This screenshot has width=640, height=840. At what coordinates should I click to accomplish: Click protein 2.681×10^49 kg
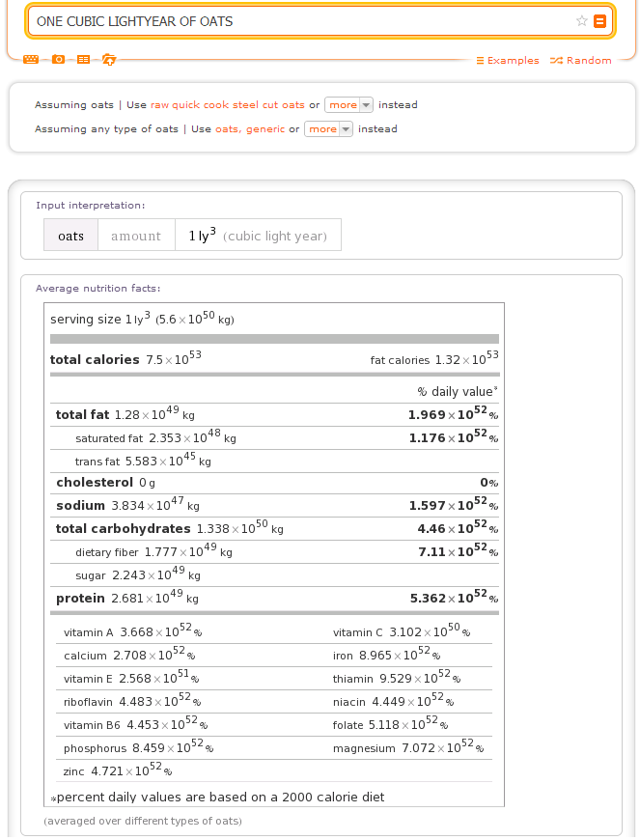[x=126, y=598]
